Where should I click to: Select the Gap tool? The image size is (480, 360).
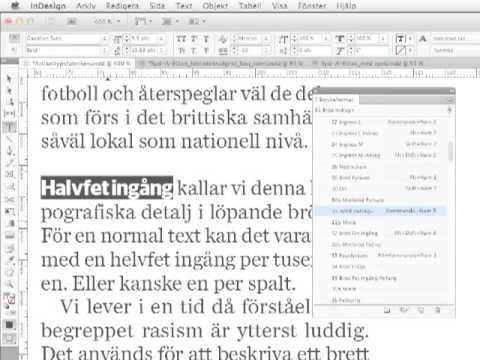(10, 114)
